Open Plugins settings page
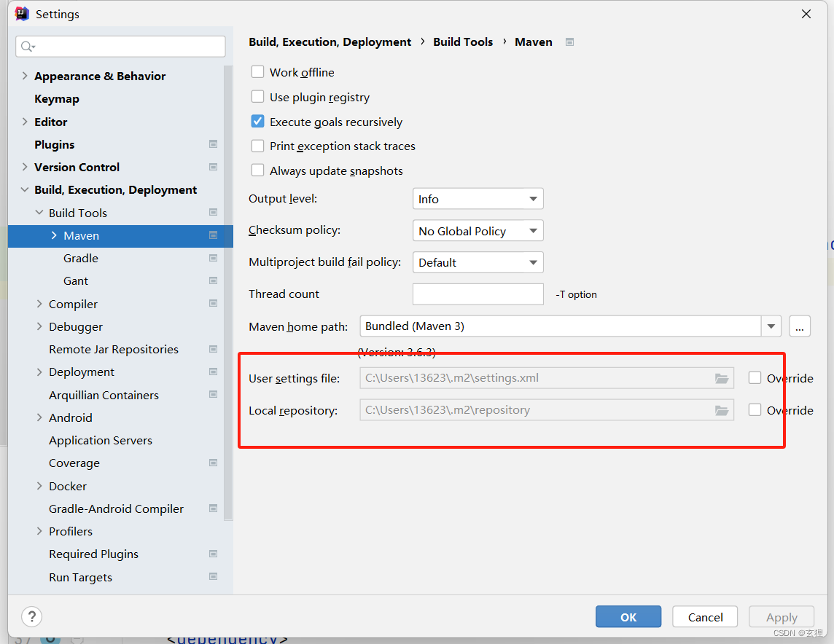834x644 pixels. point(54,144)
